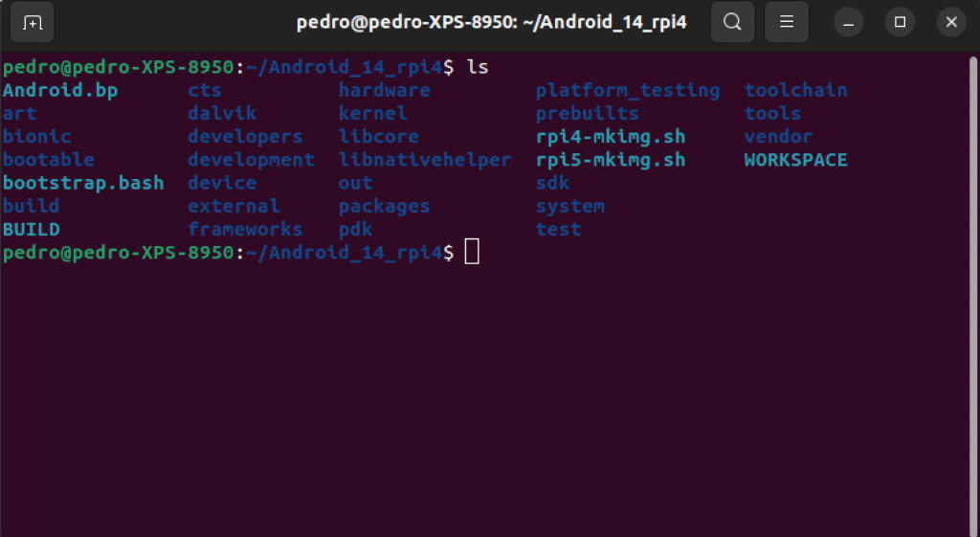Select the rpi4-mkimg.sh script name

pyautogui.click(x=611, y=136)
